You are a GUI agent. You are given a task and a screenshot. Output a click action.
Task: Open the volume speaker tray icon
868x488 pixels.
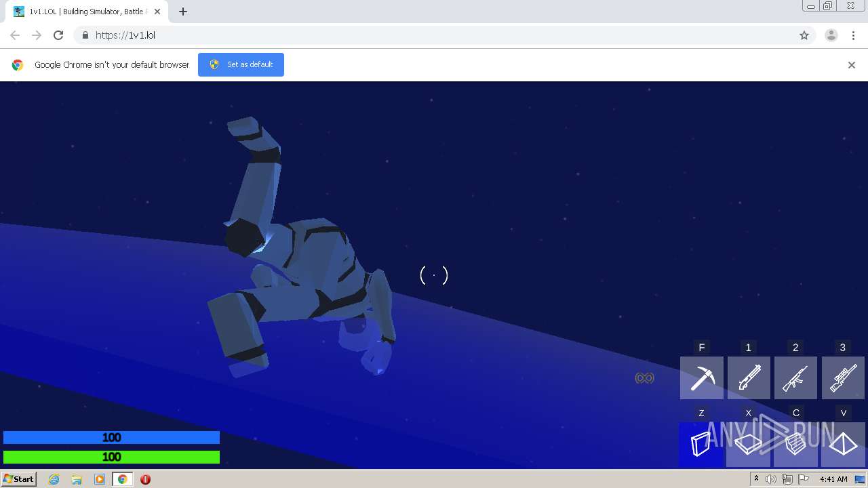tap(771, 479)
